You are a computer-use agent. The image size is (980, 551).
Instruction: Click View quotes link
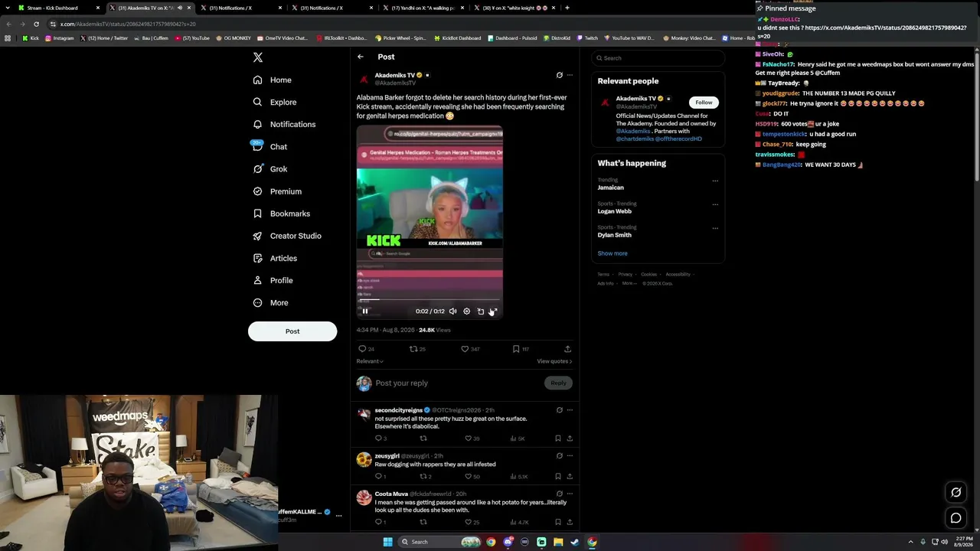pyautogui.click(x=554, y=361)
